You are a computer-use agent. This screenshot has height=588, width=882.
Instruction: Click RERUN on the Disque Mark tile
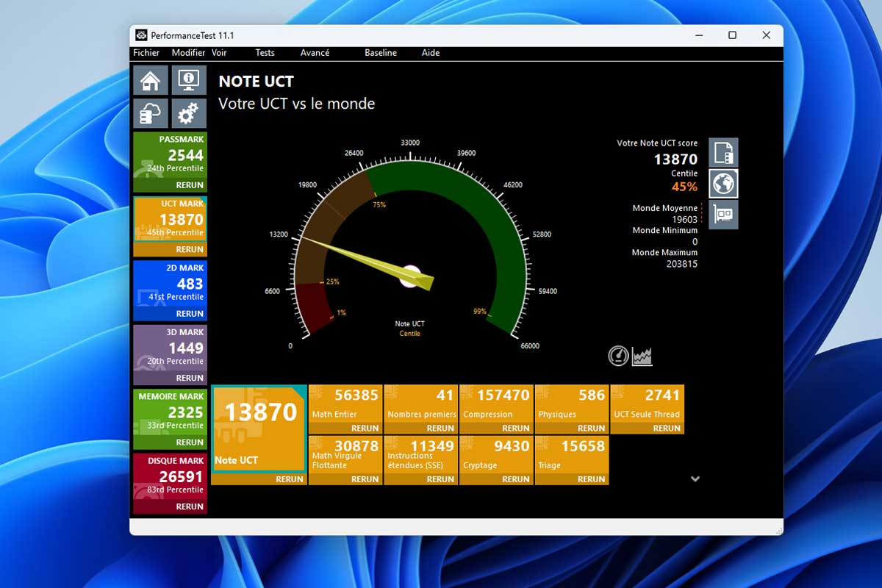pyautogui.click(x=190, y=506)
